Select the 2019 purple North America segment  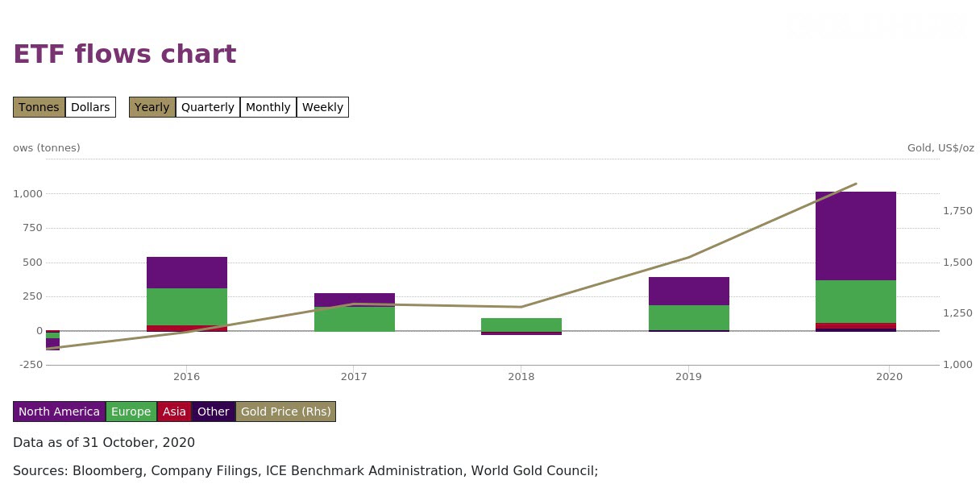click(x=688, y=291)
